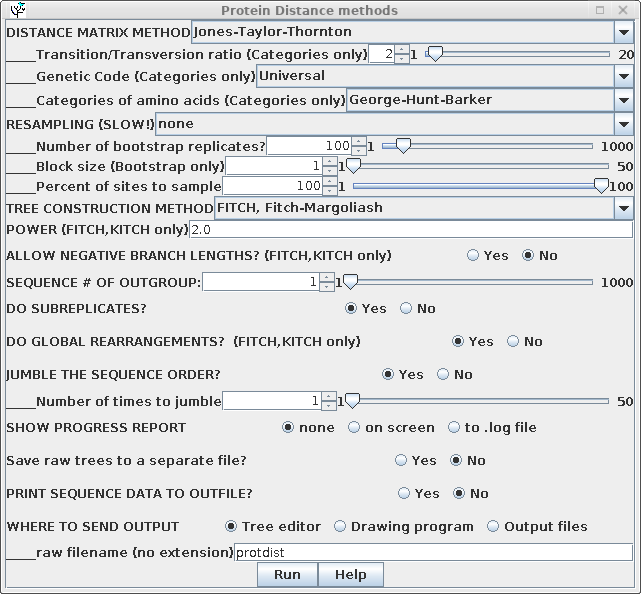Select No for Do Subreplicates
The image size is (641, 594).
pyautogui.click(x=406, y=308)
